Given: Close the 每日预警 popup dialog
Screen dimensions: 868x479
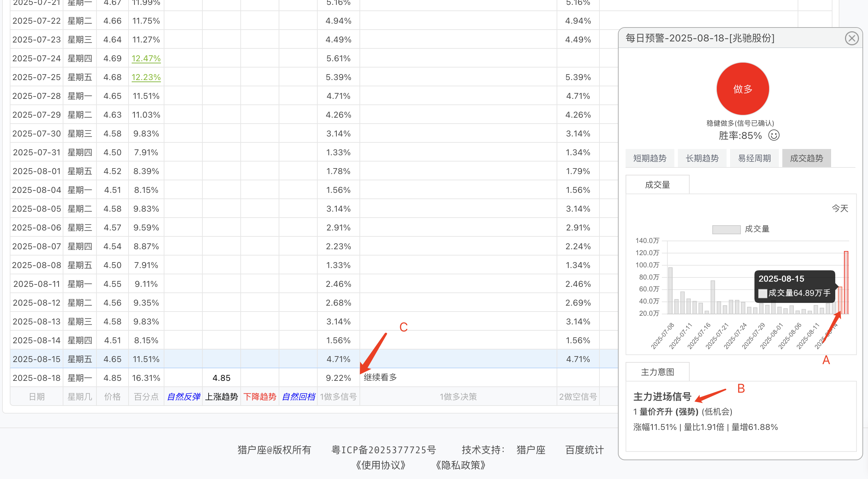Looking at the screenshot, I should click(x=852, y=38).
